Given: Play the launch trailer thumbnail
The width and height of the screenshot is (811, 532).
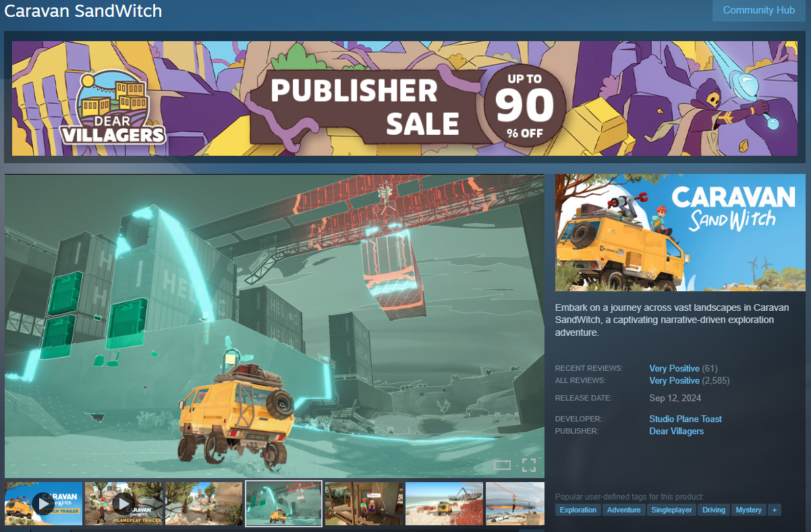Looking at the screenshot, I should coord(43,504).
